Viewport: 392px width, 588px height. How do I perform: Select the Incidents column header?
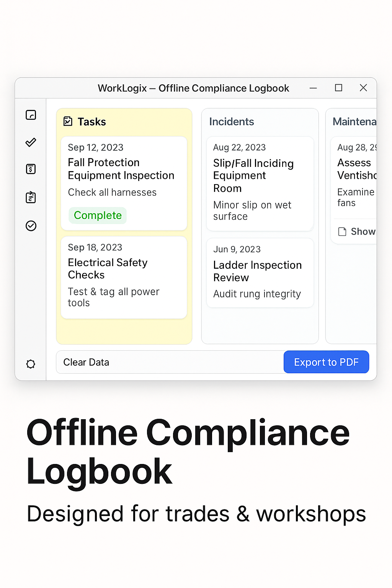[232, 122]
